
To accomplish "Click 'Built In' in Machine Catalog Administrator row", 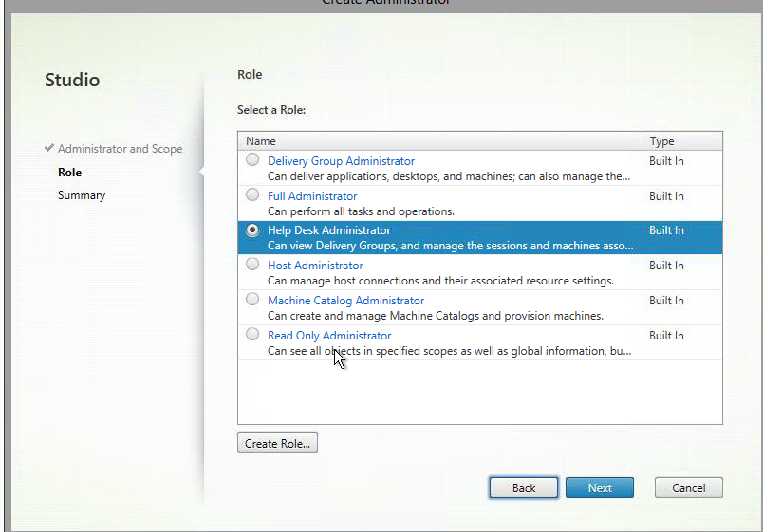I will [x=666, y=301].
